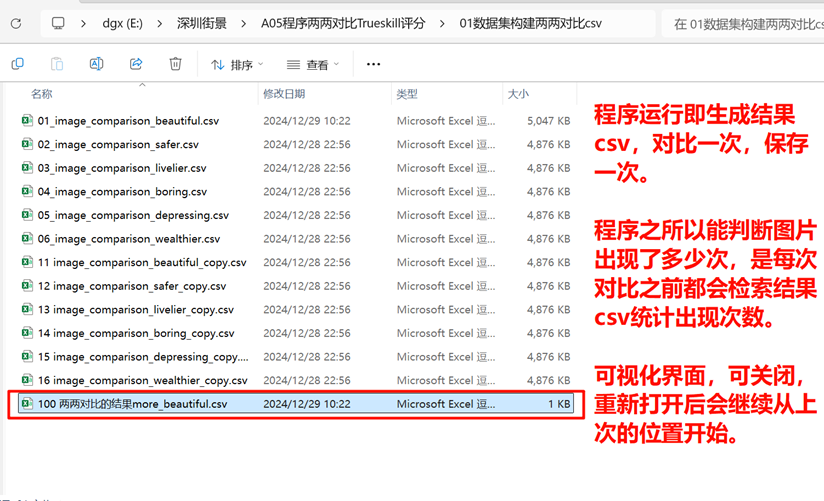Image resolution: width=824 pixels, height=501 pixels.
Task: Click Excel icon of 05_image_comparison_depressing.csv
Action: tap(27, 215)
